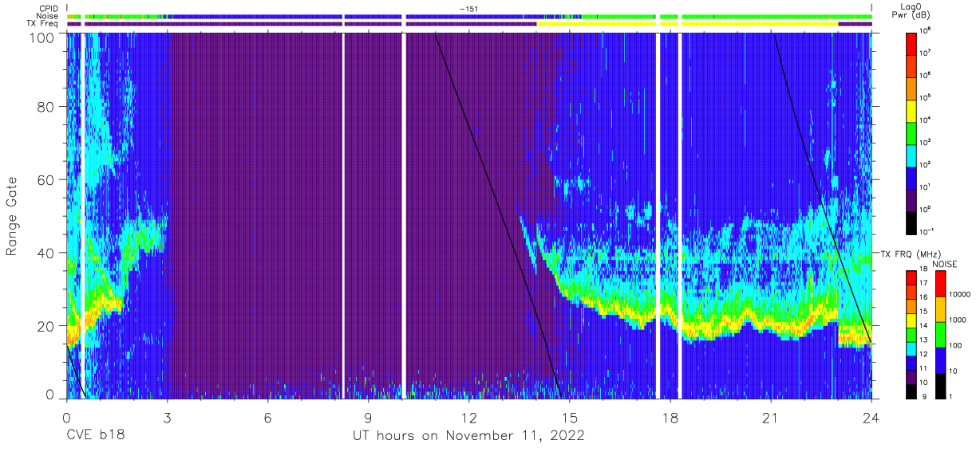Click the '40' tick on the Range Gate axis
This screenshot has width=980, height=452.
pos(46,253)
